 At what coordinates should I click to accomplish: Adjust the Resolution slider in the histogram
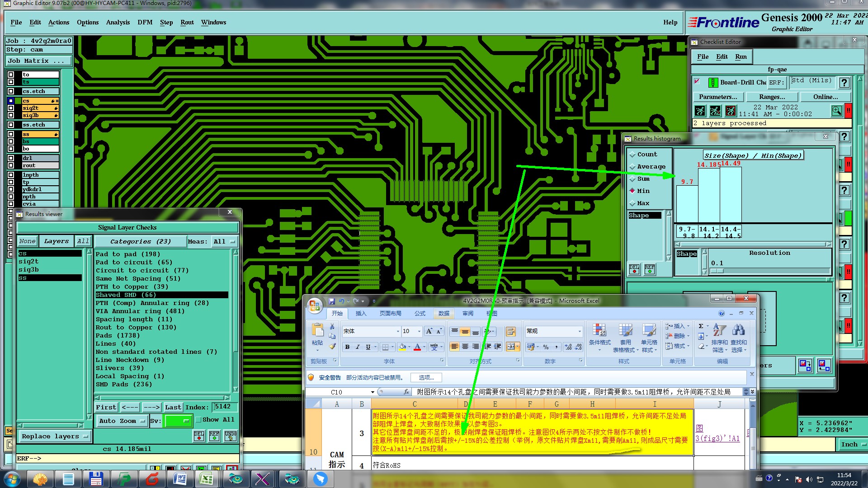(717, 271)
